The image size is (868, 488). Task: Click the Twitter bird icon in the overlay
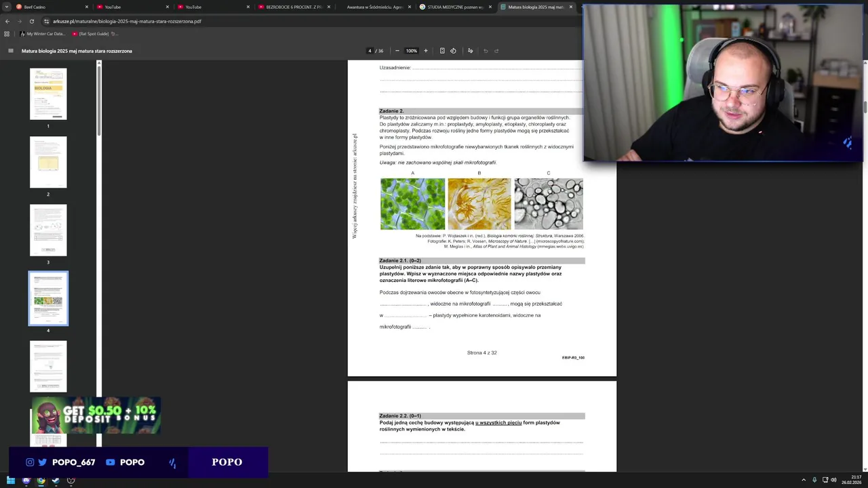[42, 462]
